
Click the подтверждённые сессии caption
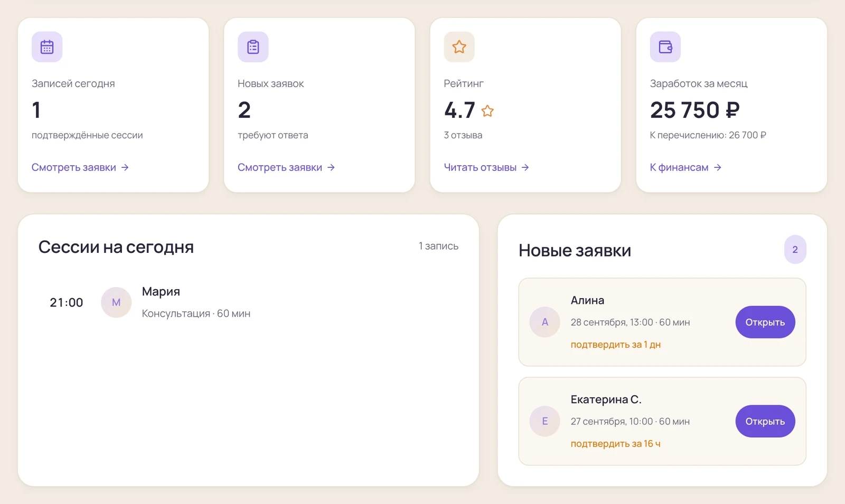[x=87, y=135]
